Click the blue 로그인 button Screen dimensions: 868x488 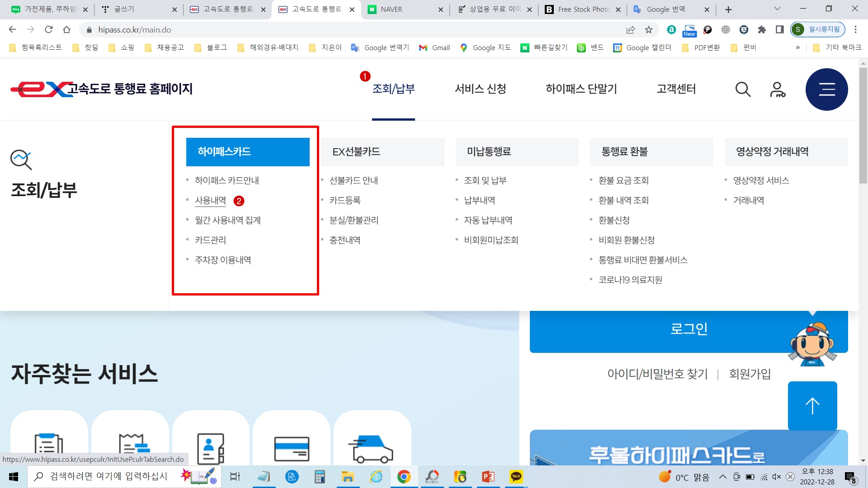coord(689,328)
